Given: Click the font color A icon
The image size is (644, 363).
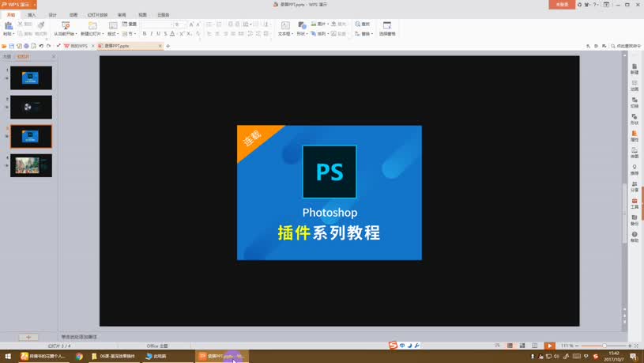Looking at the screenshot, I should coord(172,34).
